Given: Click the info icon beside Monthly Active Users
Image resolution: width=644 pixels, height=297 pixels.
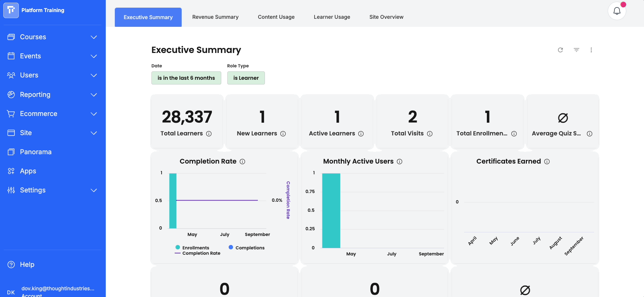Looking at the screenshot, I should (400, 162).
